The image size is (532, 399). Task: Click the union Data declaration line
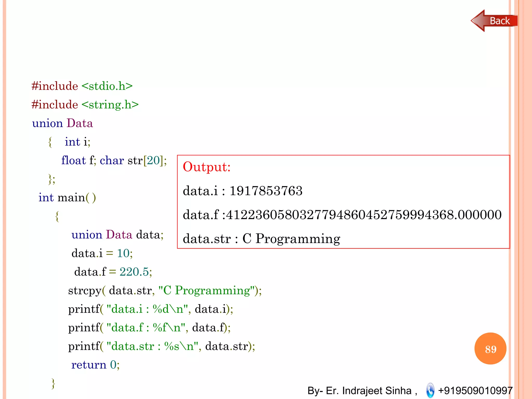click(x=62, y=123)
